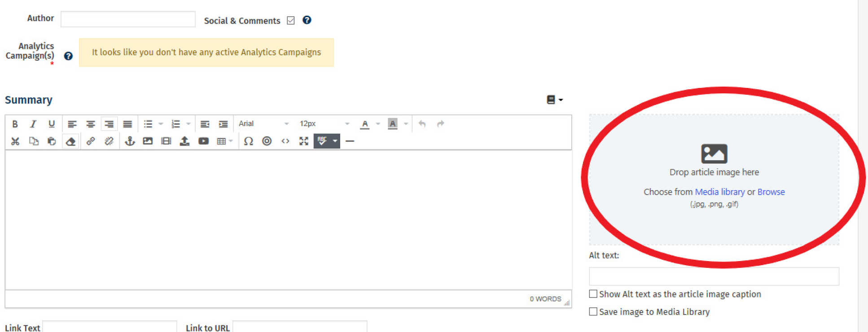This screenshot has width=868, height=332.
Task: Open the insert table dropdown
Action: tap(225, 141)
